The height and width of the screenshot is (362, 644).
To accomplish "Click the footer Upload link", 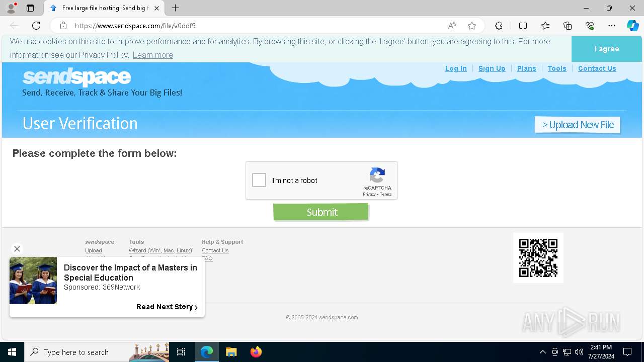I will pyautogui.click(x=94, y=250).
